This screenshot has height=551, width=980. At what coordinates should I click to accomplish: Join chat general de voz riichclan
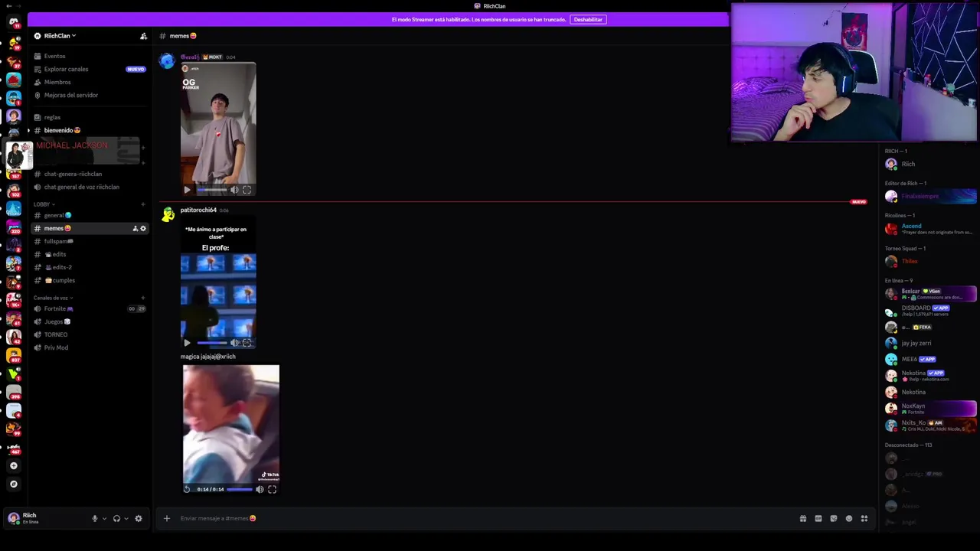[x=81, y=187]
